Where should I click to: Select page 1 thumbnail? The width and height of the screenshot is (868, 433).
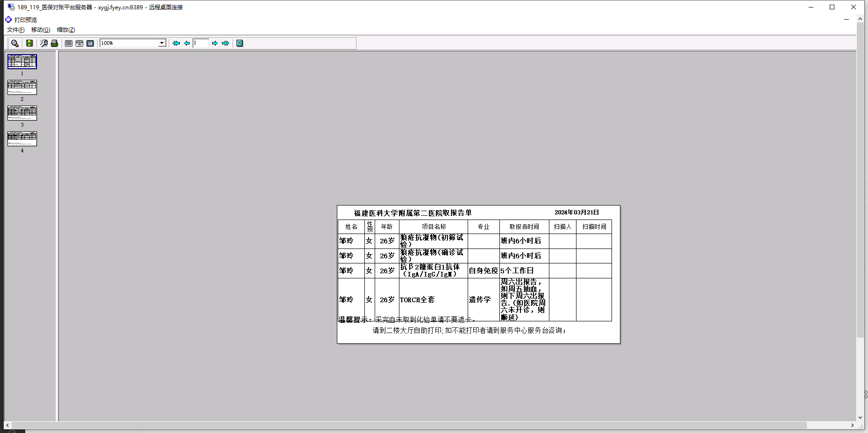point(22,62)
